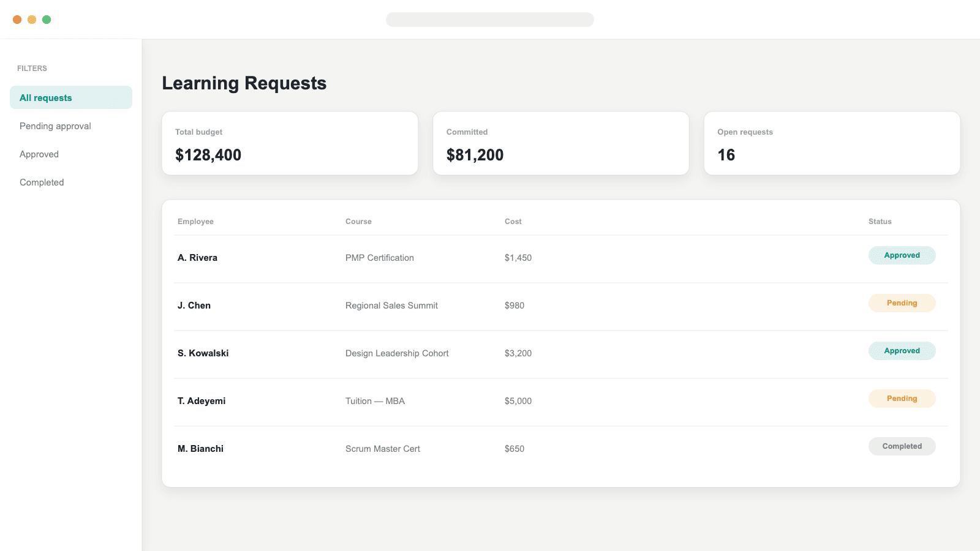The image size is (980, 551).
Task: Click the 16 open requests value
Action: pyautogui.click(x=726, y=155)
